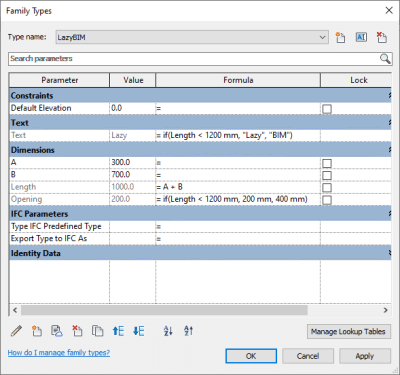This screenshot has height=375, width=400.
Task: Click the New Type icon beside Type name
Action: pyautogui.click(x=340, y=37)
